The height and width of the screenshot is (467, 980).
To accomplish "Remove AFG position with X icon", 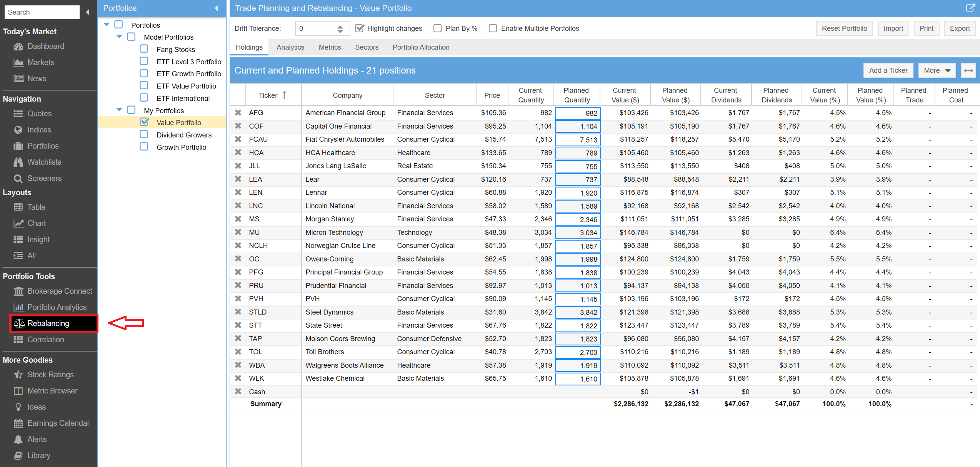I will [238, 113].
